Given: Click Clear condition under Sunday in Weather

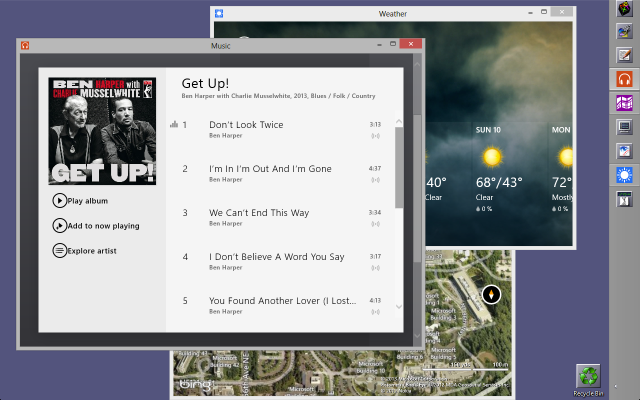Looking at the screenshot, I should point(484,198).
